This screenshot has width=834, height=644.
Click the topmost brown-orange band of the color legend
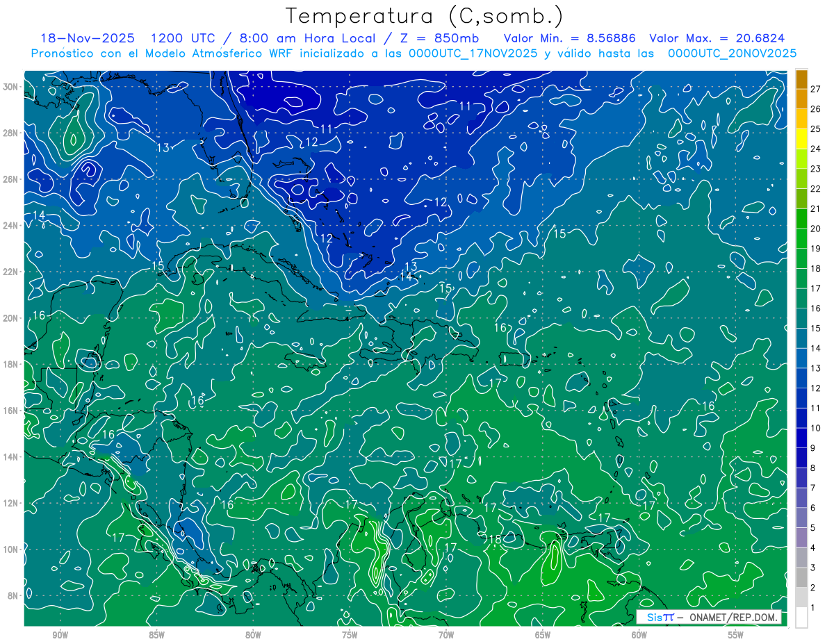coord(801,79)
